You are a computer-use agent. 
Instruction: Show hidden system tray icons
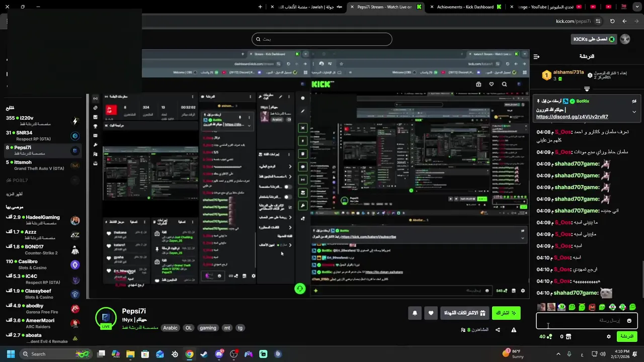559,354
